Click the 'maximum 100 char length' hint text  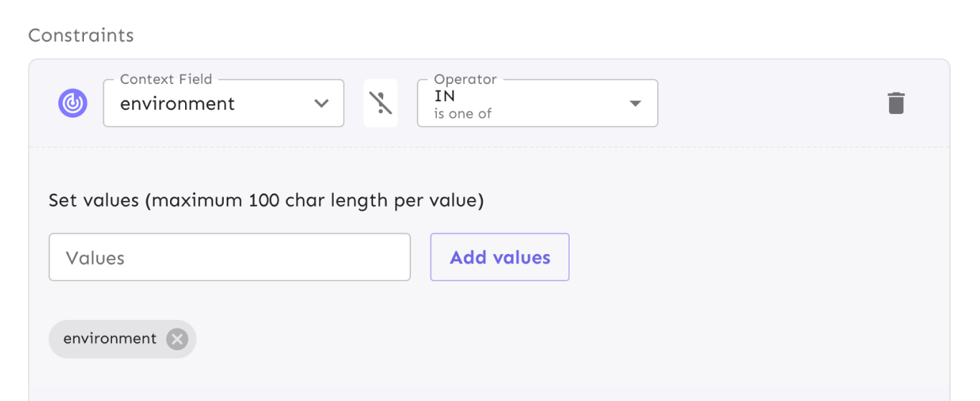click(316, 200)
